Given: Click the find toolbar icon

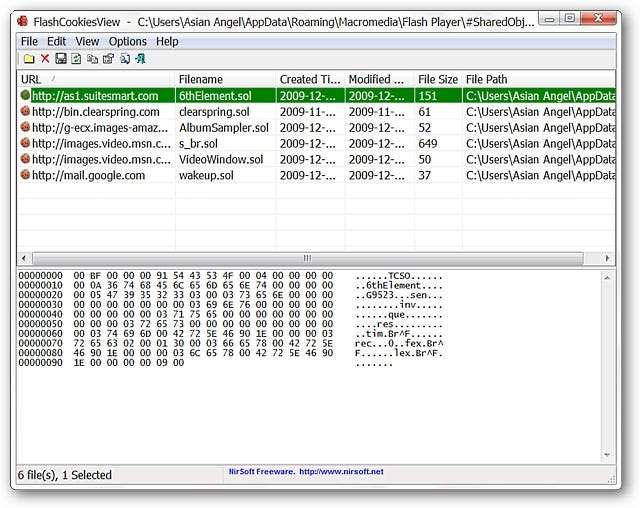Looking at the screenshot, I should coord(124,59).
